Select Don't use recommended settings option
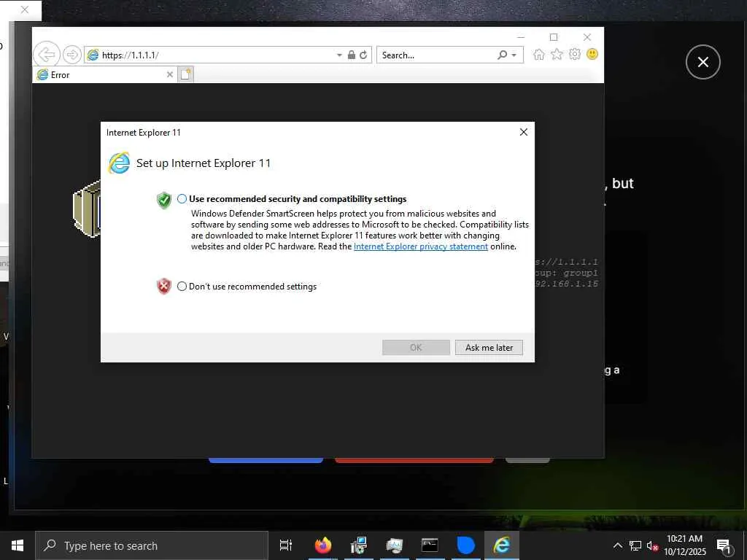This screenshot has width=747, height=560. 182,286
